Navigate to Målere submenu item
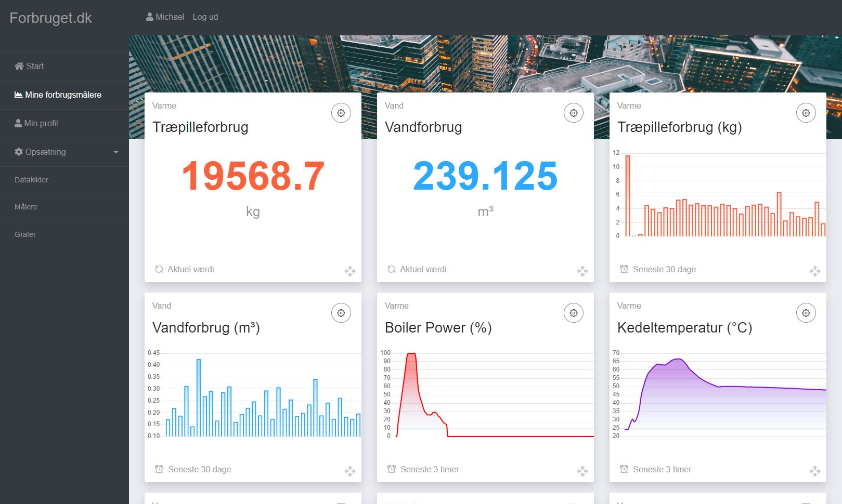842x504 pixels. click(x=26, y=207)
